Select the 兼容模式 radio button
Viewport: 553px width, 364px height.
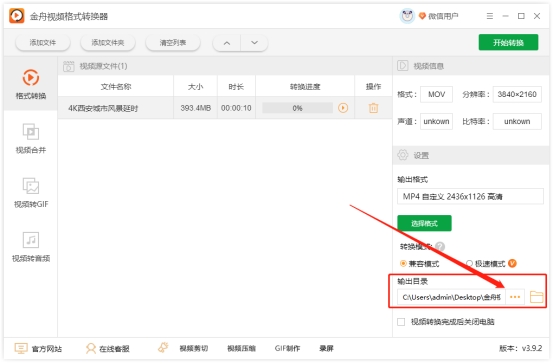click(403, 263)
